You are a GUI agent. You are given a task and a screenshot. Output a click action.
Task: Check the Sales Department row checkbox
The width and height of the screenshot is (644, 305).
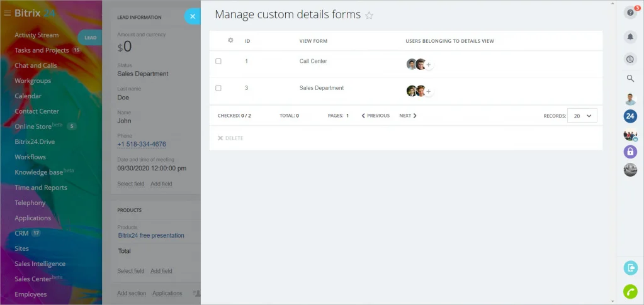218,88
